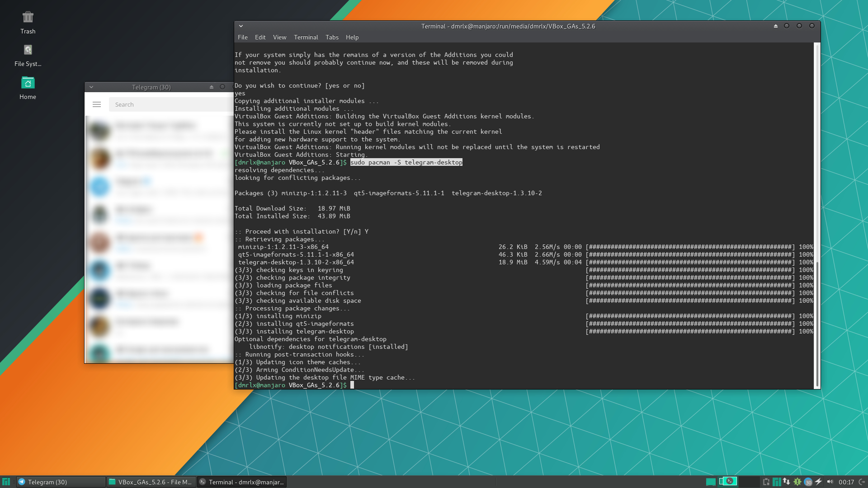The image size is (868, 488).
Task: Open the volume control tray icon
Action: point(830,482)
